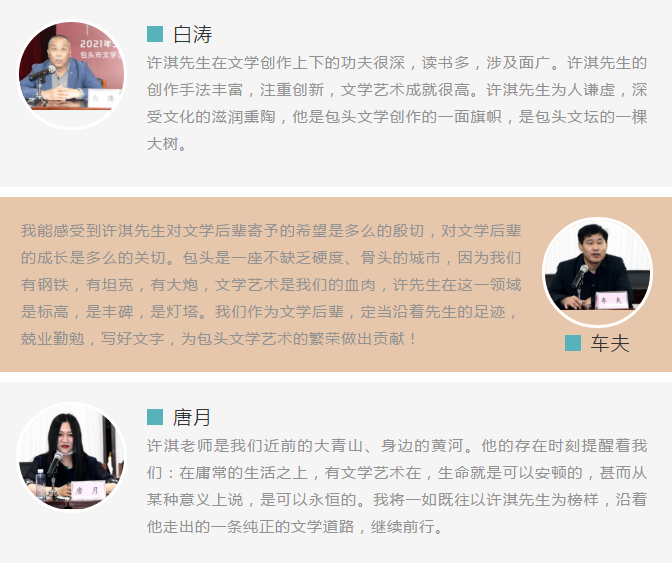Open 白涛's circular portrait photo
This screenshot has width=672, height=563.
(x=72, y=74)
